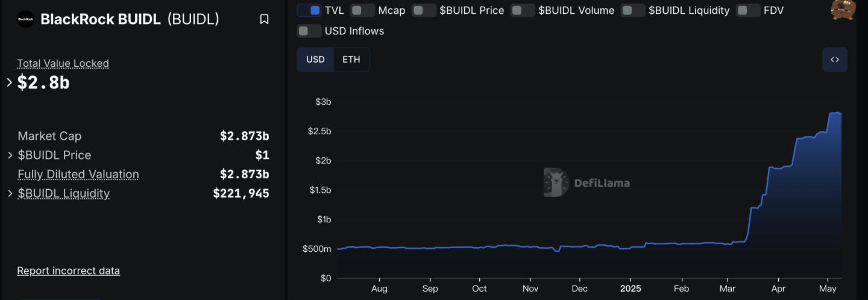Expand the $BUIDL Liquidity row
This screenshot has width=868, height=300.
tap(10, 193)
